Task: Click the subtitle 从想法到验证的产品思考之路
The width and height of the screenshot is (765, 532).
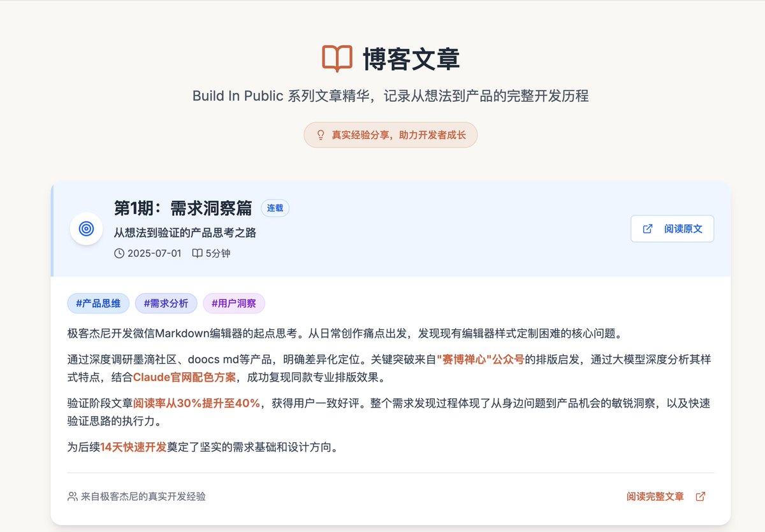Action: pos(184,232)
